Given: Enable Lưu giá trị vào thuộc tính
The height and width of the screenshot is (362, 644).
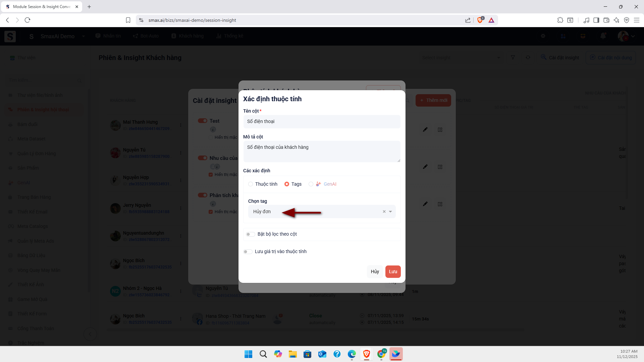Looking at the screenshot, I should click(248, 252).
